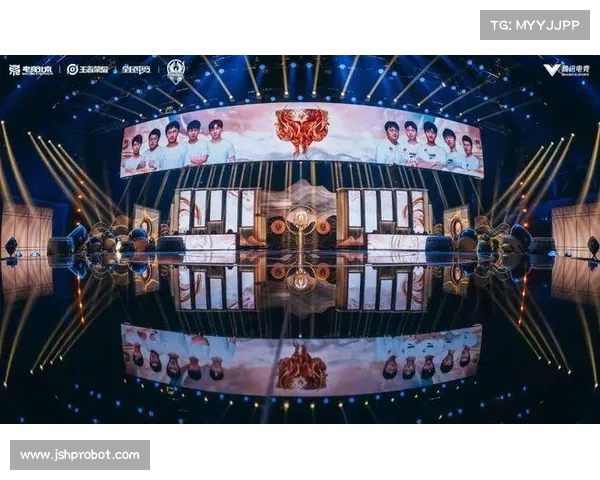The image size is (600, 480).
Task: Click the center player in left team lineup
Action: click(173, 145)
